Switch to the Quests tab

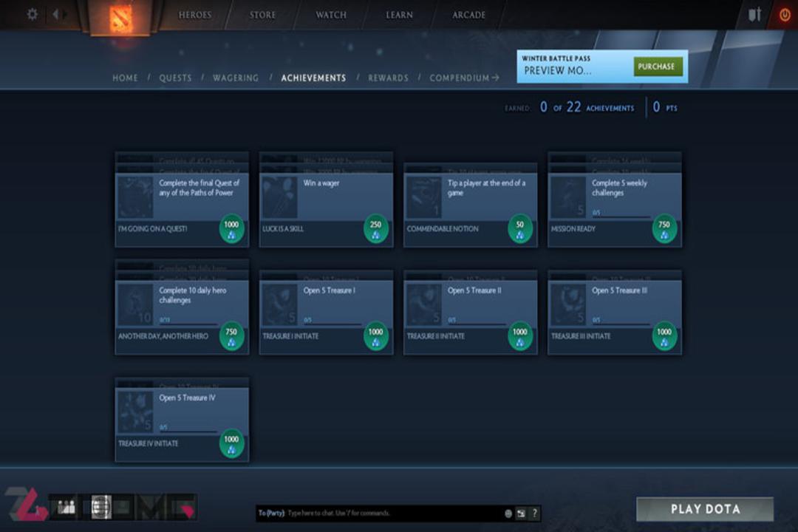(176, 78)
